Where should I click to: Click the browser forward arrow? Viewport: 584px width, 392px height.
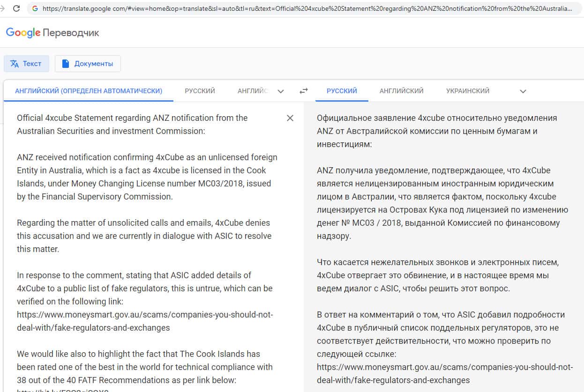[3, 8]
